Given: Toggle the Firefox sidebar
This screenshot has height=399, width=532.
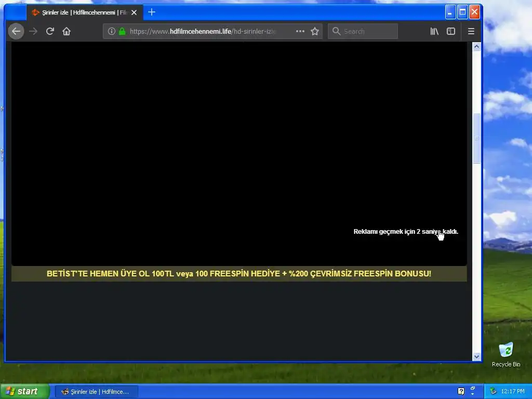Looking at the screenshot, I should (451, 31).
